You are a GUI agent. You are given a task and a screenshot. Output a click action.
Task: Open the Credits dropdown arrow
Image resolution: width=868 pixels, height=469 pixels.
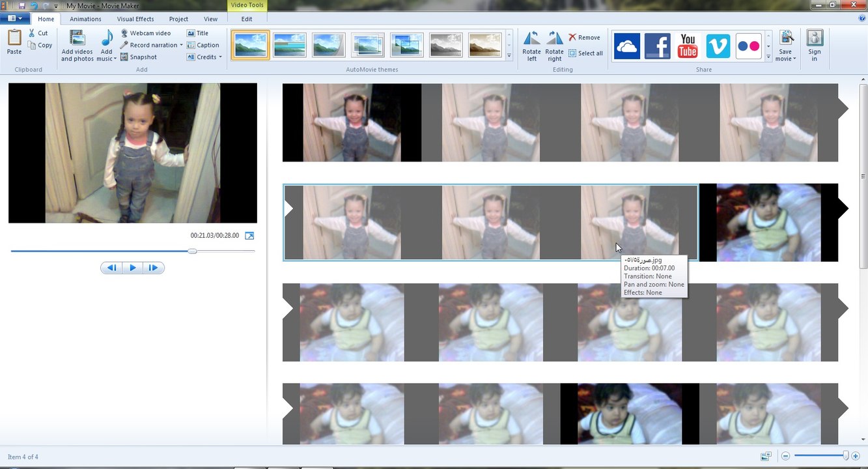[x=220, y=57]
